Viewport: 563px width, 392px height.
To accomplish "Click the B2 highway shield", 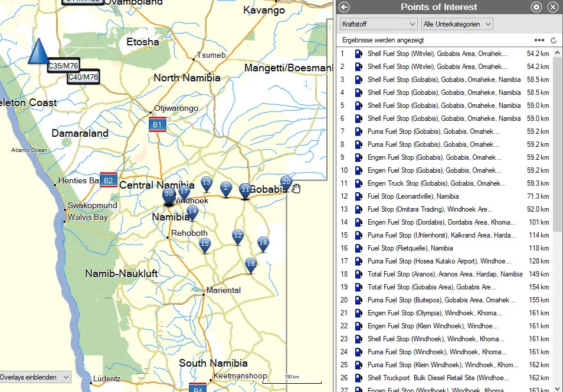I will pos(109,180).
